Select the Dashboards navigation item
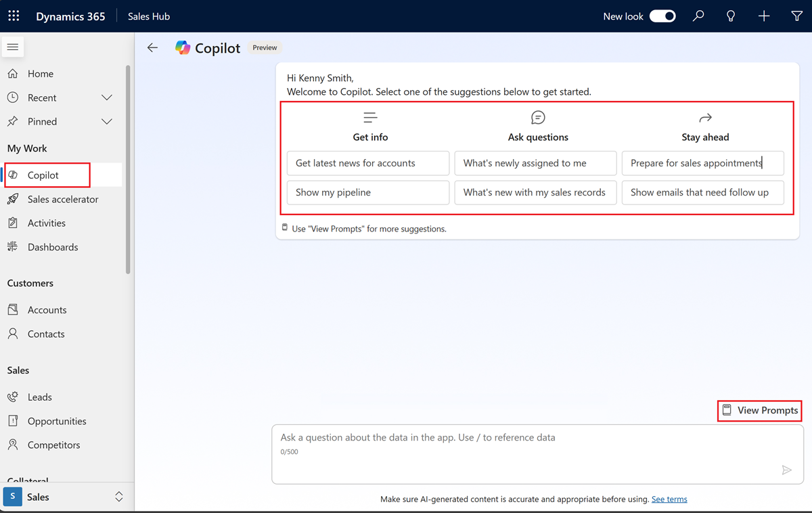The width and height of the screenshot is (812, 513). pos(53,247)
